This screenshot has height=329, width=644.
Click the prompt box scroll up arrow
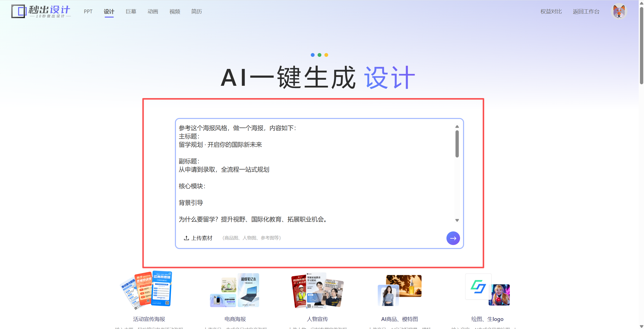pos(457,127)
